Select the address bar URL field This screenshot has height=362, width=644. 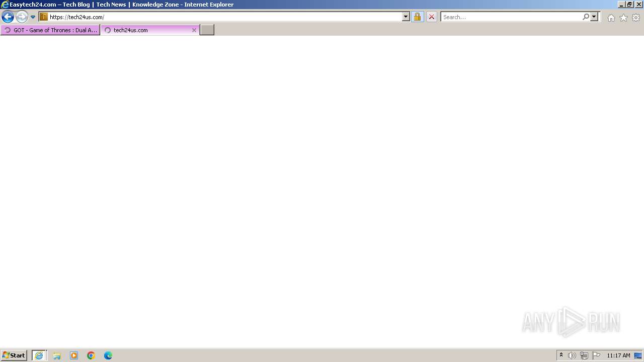225,17
